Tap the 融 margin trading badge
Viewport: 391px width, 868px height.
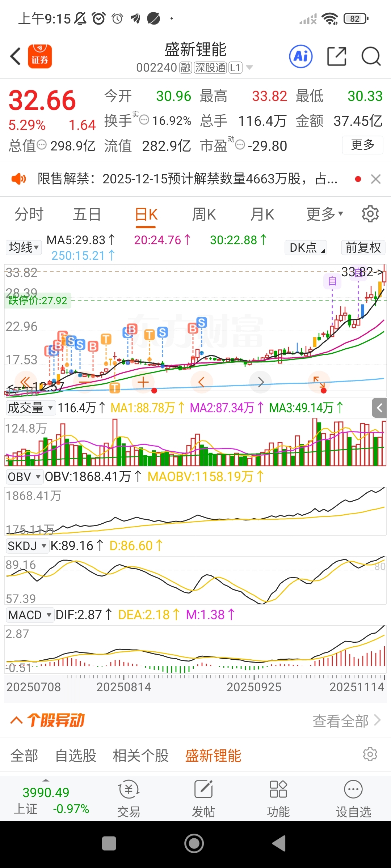pos(186,68)
